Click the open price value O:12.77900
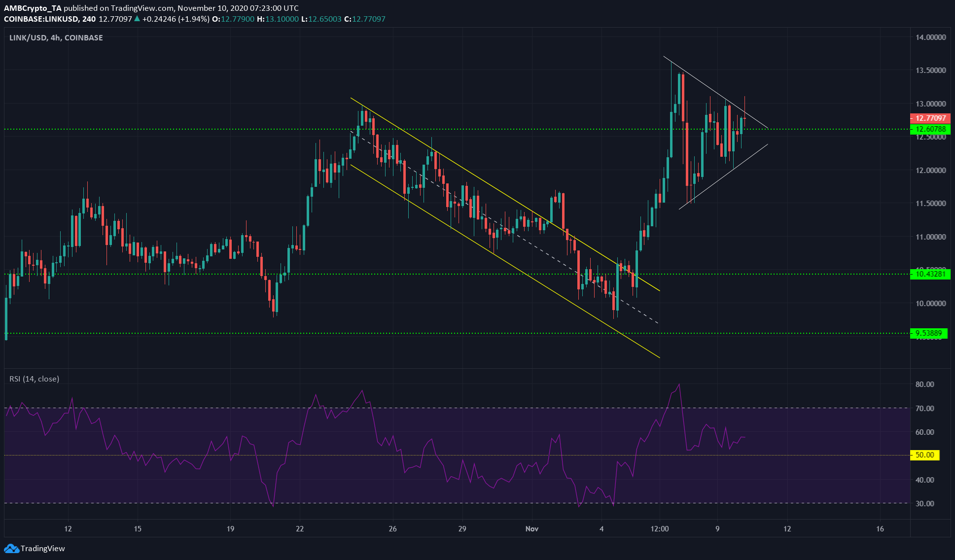The image size is (955, 560). pyautogui.click(x=233, y=19)
